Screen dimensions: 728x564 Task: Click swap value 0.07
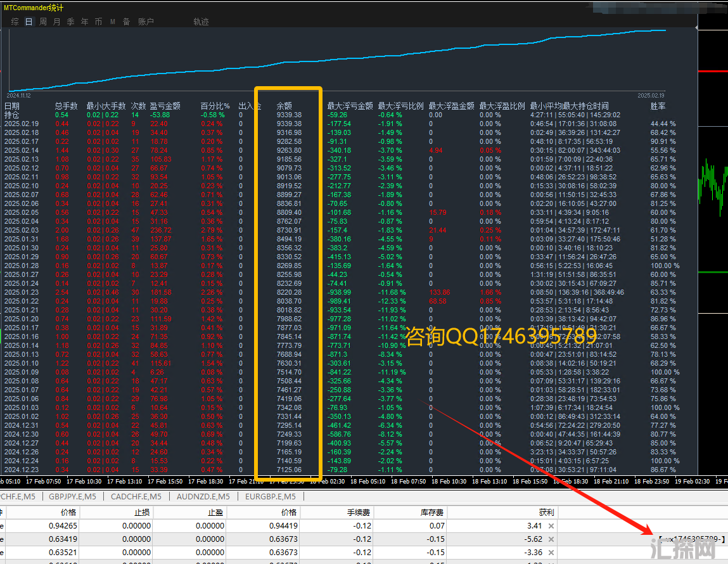tap(437, 526)
